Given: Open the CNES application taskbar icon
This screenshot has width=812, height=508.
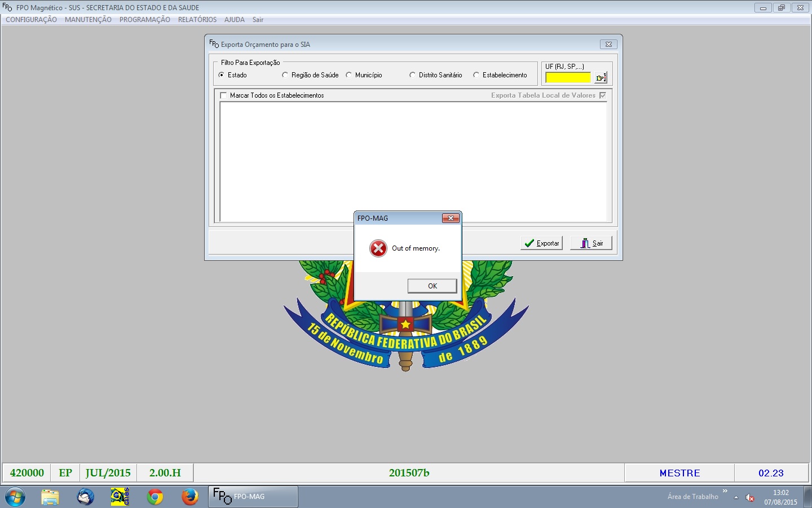Looking at the screenshot, I should [x=120, y=497].
